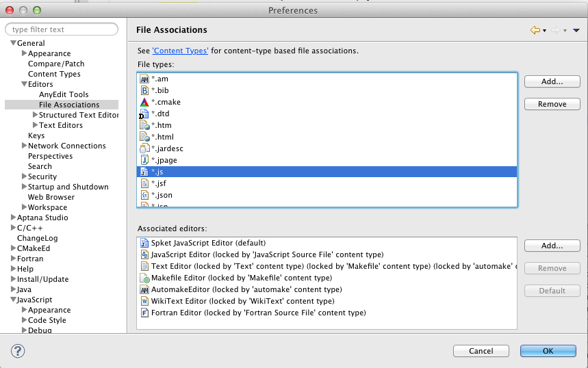This screenshot has width=588, height=368.
Task: Click the AutomakeEditor AM icon
Action: tap(144, 289)
